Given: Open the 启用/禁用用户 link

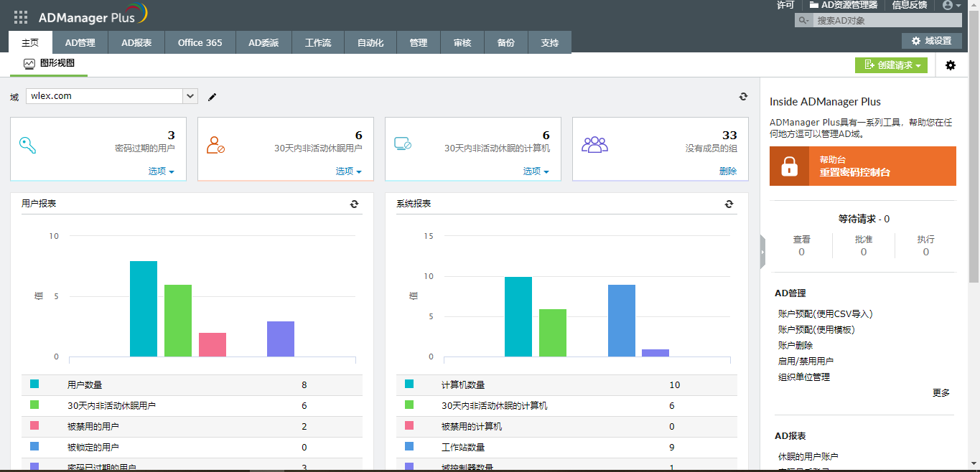Looking at the screenshot, I should click(806, 362).
